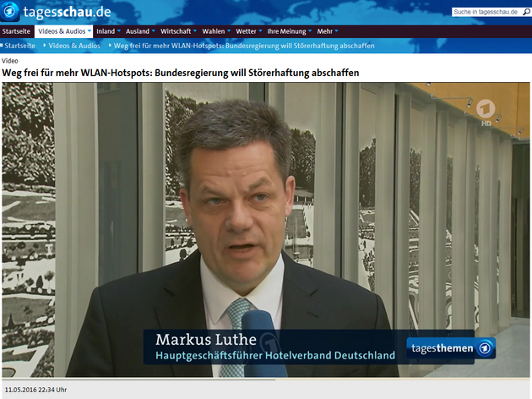Click the tagesschau.de logo
This screenshot has height=399, width=532.
57,12
